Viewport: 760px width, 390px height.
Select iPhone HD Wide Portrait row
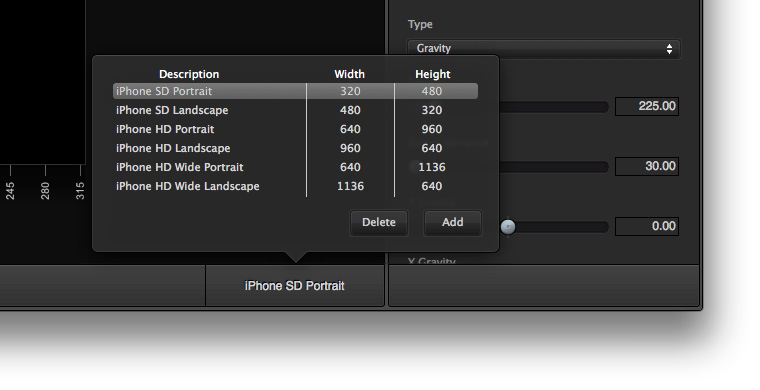tap(295, 167)
